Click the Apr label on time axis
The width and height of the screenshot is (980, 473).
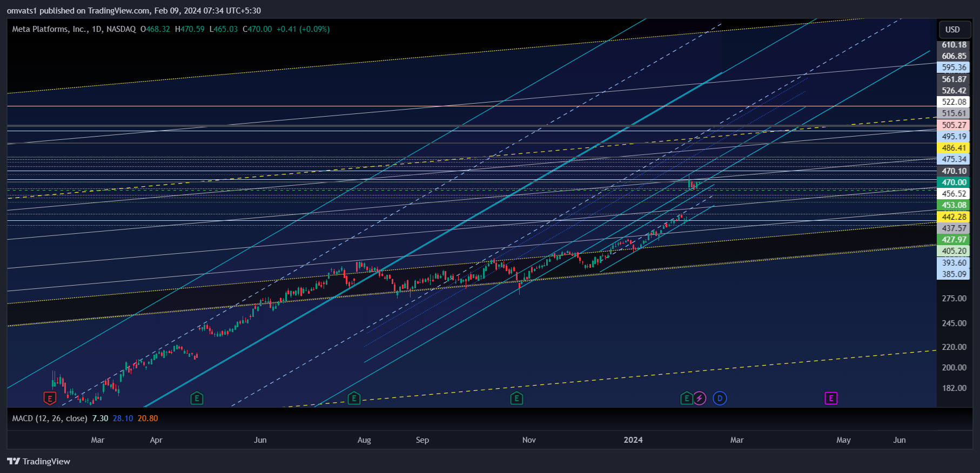[x=156, y=440]
